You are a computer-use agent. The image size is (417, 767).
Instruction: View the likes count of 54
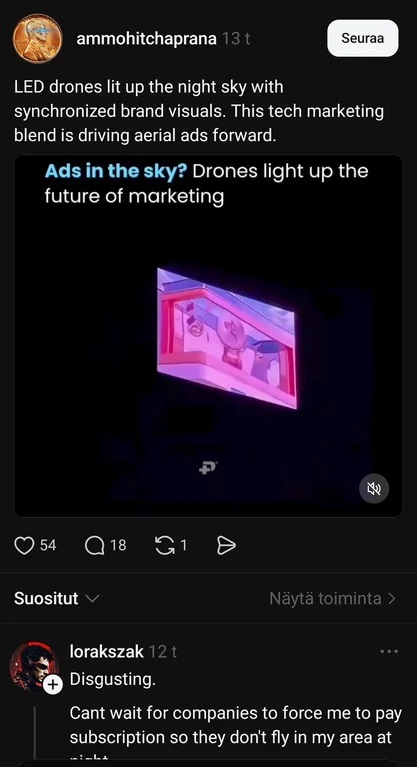pos(48,545)
